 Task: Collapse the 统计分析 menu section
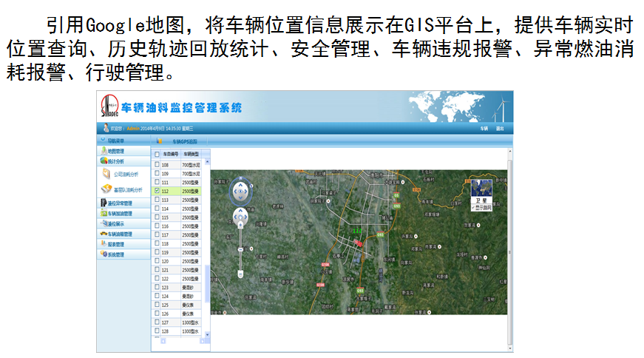click(115, 161)
